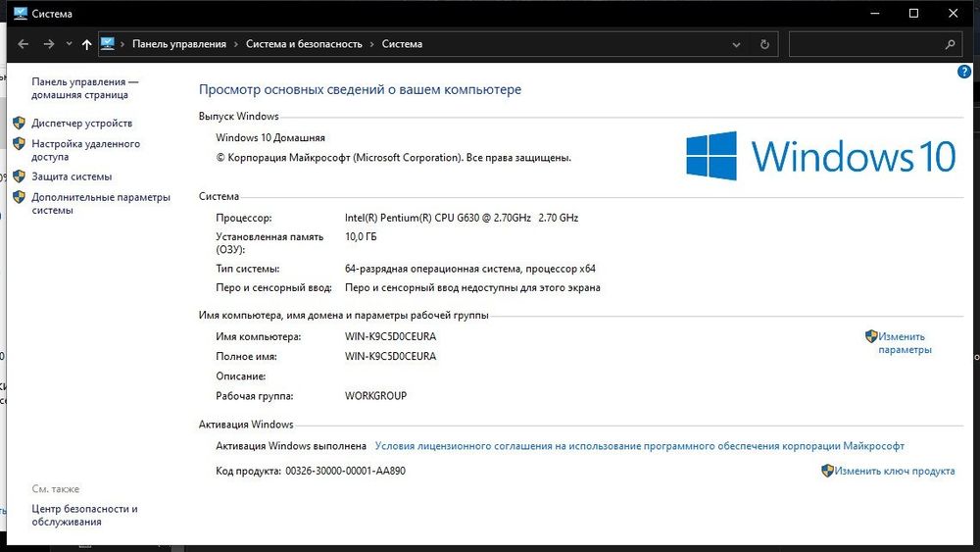Screen dimensions: 980x552
Task: Minimize the System window
Action: [x=875, y=13]
